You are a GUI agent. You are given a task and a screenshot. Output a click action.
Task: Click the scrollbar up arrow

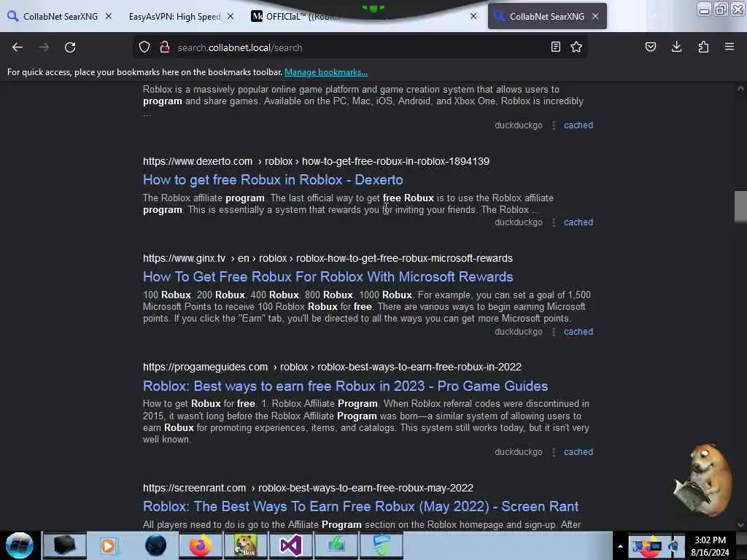click(x=740, y=88)
